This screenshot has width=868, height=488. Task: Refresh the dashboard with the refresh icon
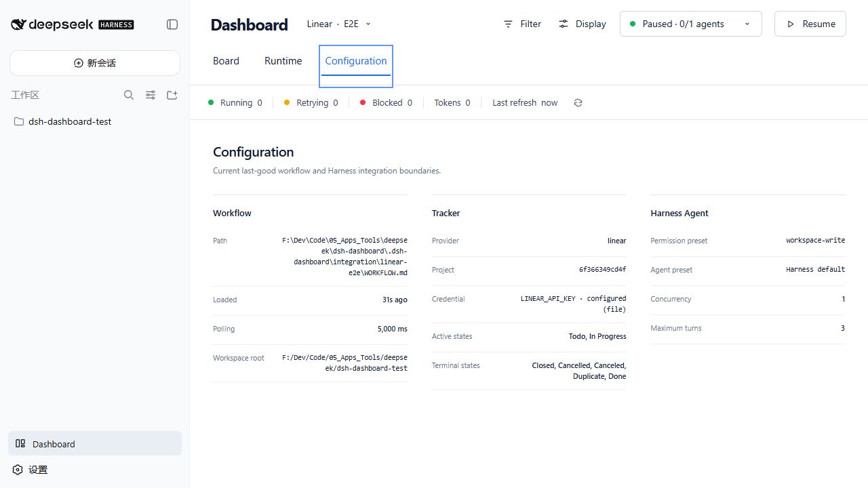[x=578, y=103]
